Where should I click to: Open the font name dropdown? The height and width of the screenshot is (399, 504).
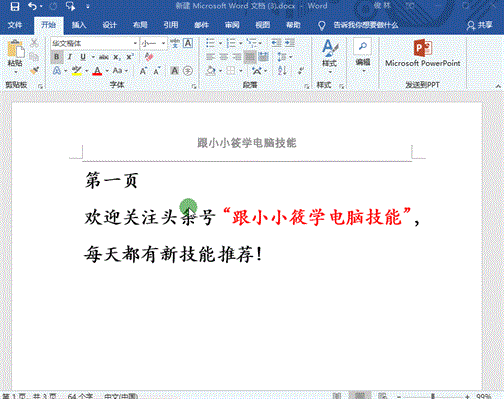(135, 43)
